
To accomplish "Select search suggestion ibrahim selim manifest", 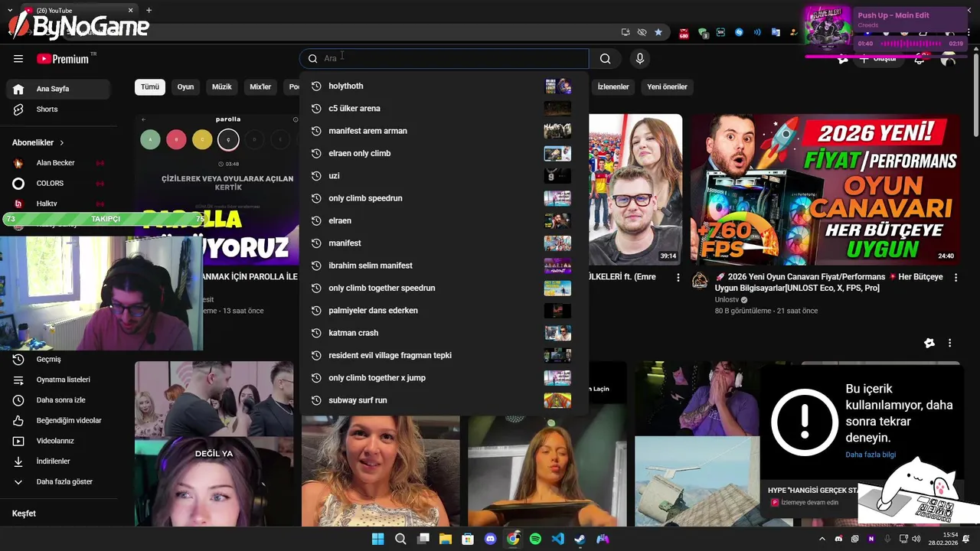I will point(444,266).
